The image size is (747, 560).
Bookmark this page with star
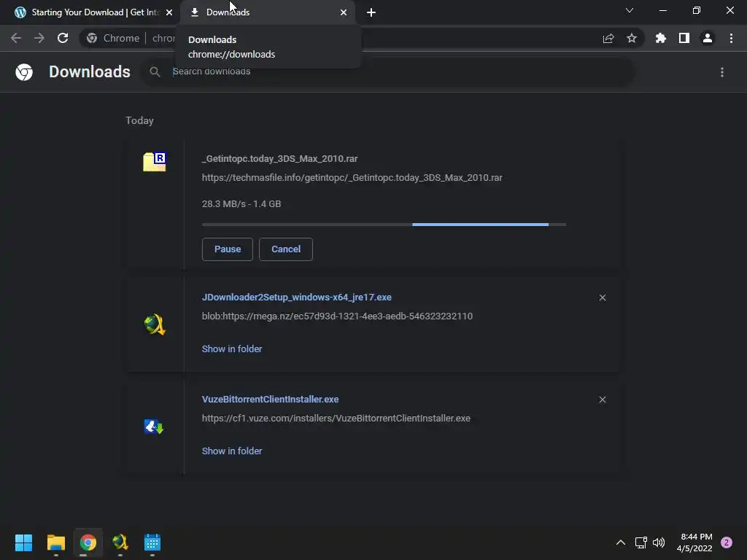click(632, 38)
